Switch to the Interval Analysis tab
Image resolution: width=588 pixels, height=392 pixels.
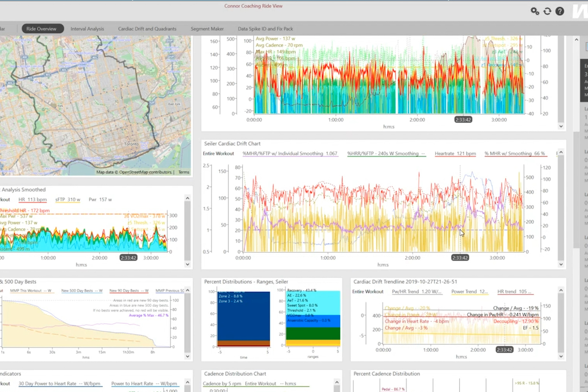[87, 29]
